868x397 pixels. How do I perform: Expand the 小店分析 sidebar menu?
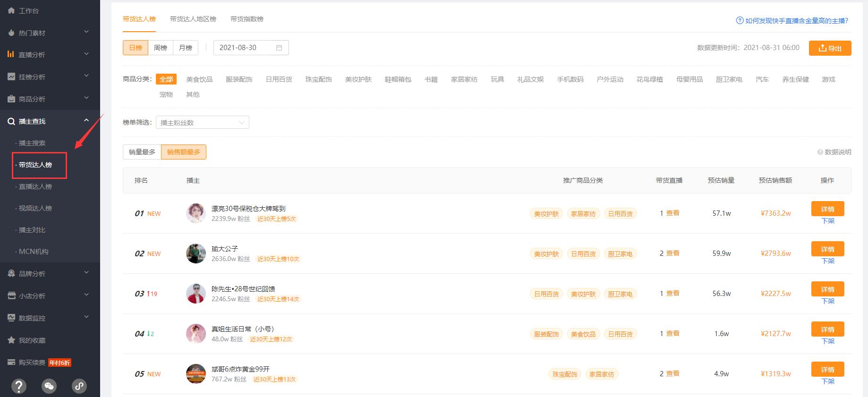[86, 295]
